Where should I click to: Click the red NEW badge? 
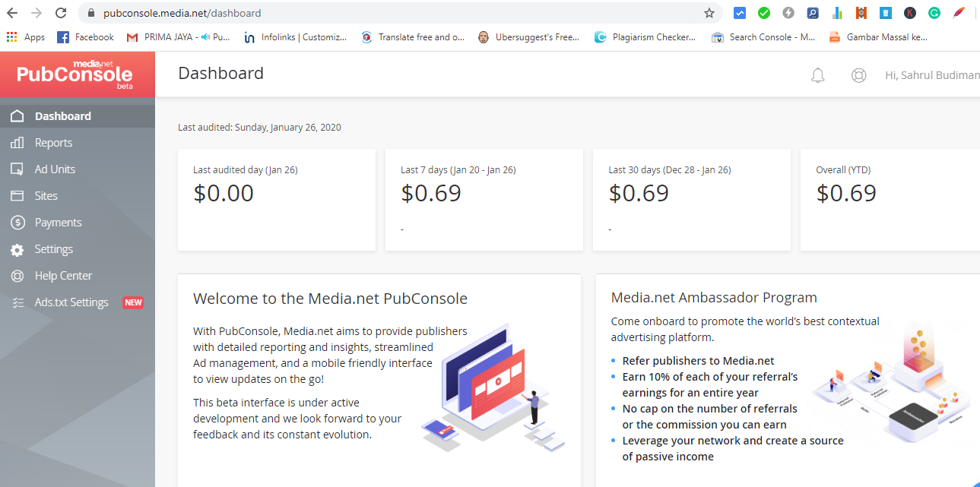pos(133,302)
